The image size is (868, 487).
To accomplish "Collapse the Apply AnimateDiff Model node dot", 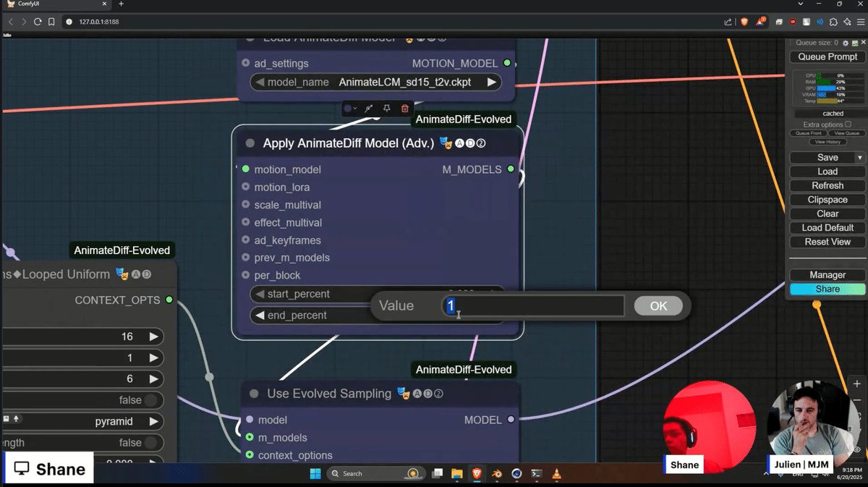I will (250, 143).
